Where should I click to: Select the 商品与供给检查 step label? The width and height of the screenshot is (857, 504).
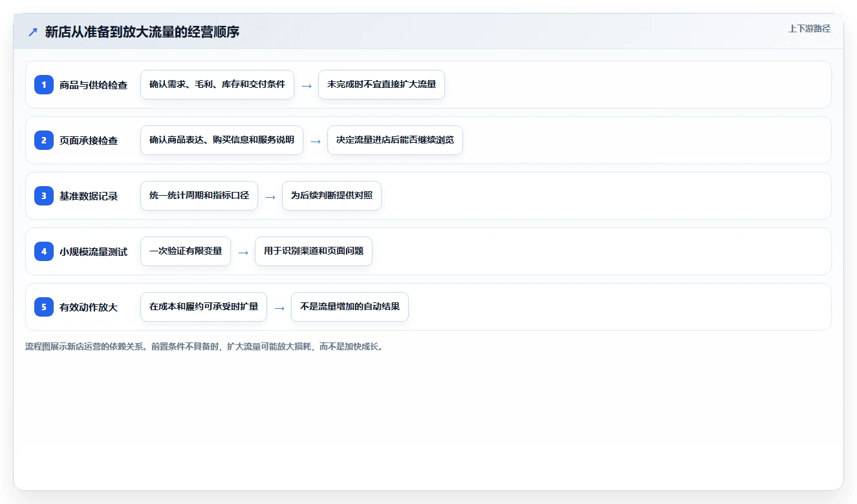[x=93, y=85]
